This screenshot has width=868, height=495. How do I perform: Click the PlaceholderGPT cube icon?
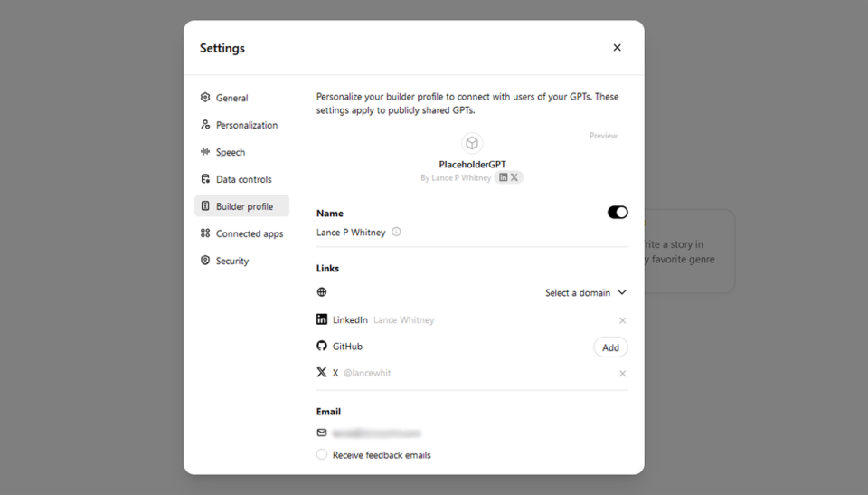click(472, 143)
